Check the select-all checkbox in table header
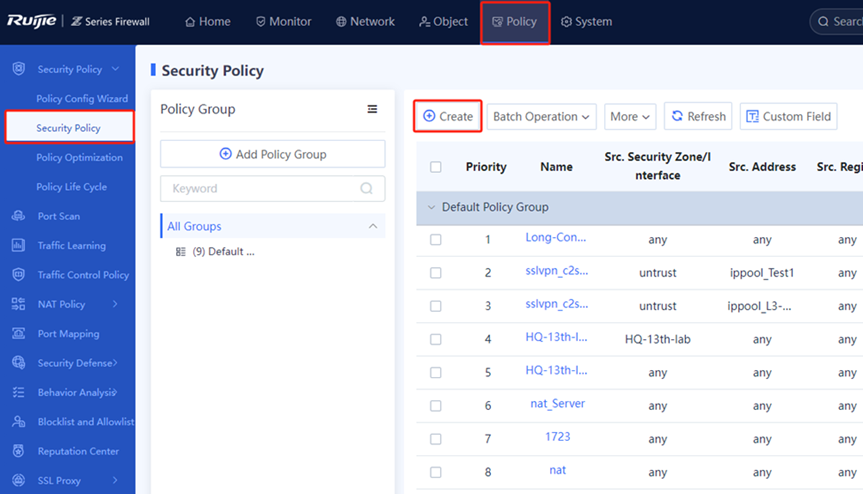 click(x=435, y=167)
